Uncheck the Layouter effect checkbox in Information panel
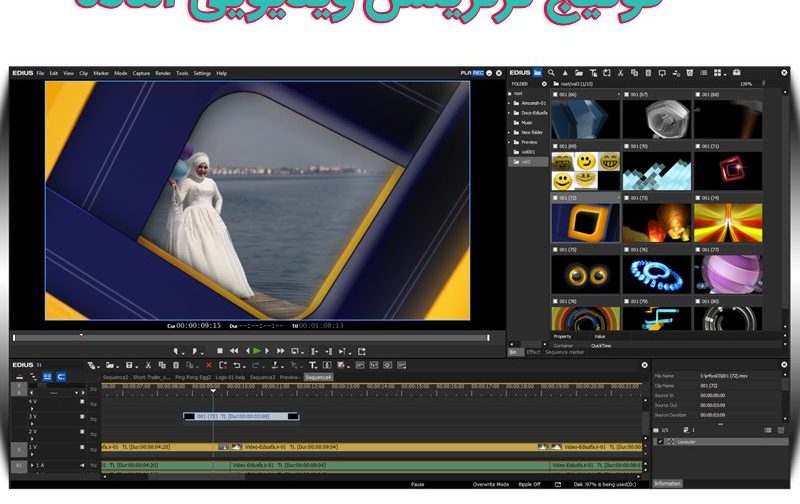800x504 pixels. click(660, 442)
